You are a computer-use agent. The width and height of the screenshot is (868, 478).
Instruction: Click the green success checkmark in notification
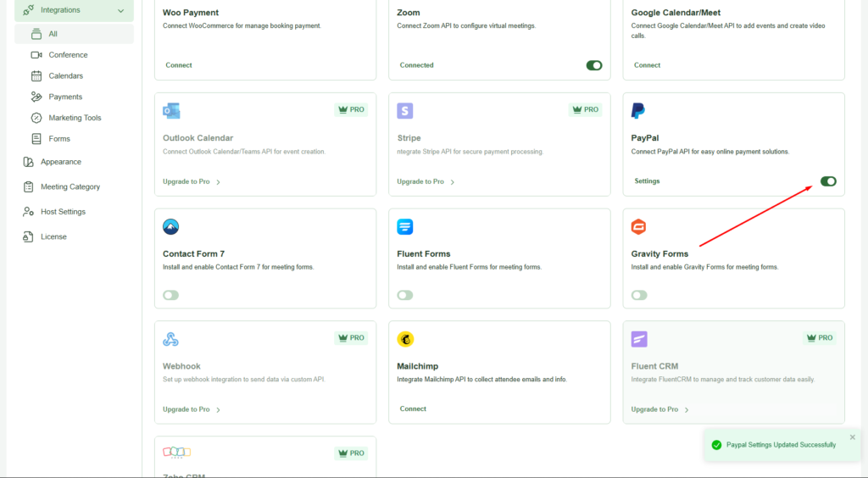coord(716,445)
